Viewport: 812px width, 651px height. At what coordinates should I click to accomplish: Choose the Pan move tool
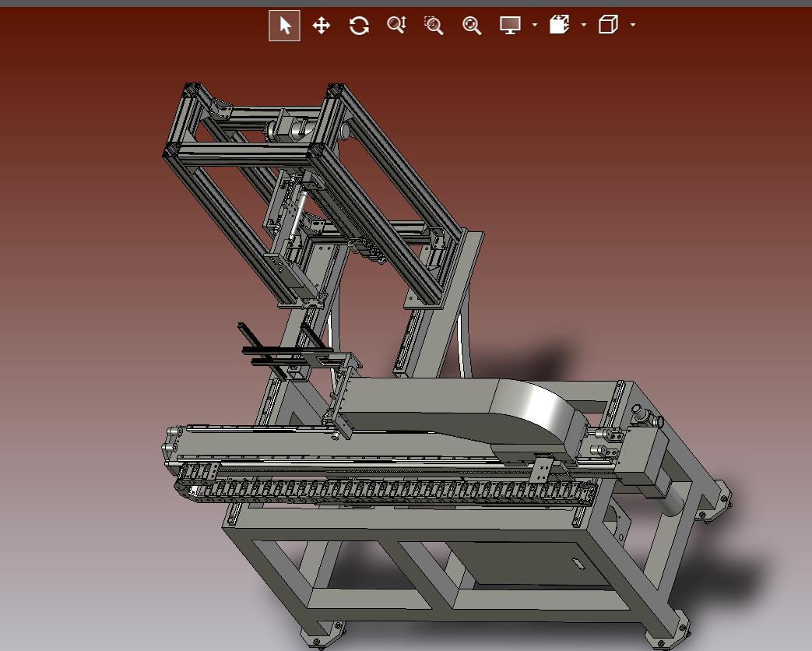[322, 26]
